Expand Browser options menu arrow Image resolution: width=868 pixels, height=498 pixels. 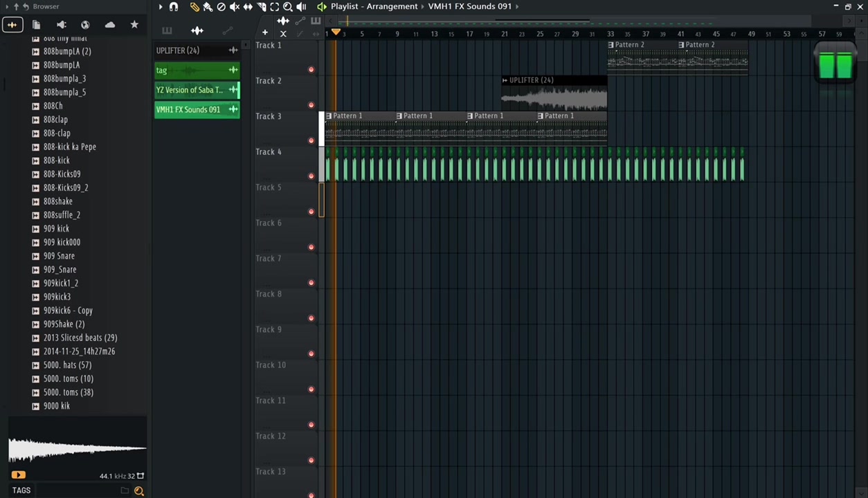tap(7, 7)
